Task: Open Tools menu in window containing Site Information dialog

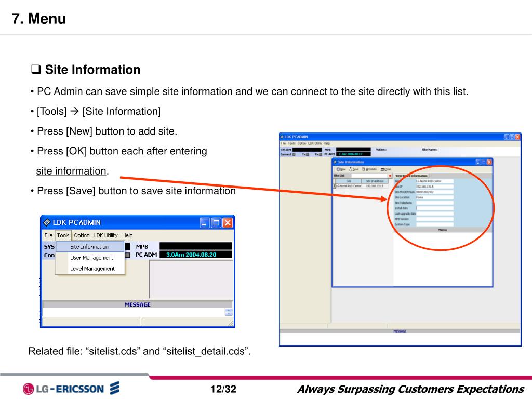Action: click(x=291, y=143)
